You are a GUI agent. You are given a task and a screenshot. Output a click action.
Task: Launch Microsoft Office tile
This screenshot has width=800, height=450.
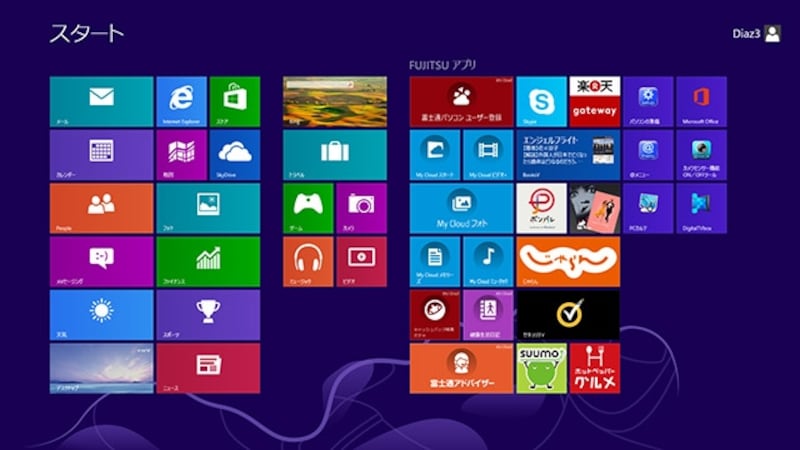(701, 101)
